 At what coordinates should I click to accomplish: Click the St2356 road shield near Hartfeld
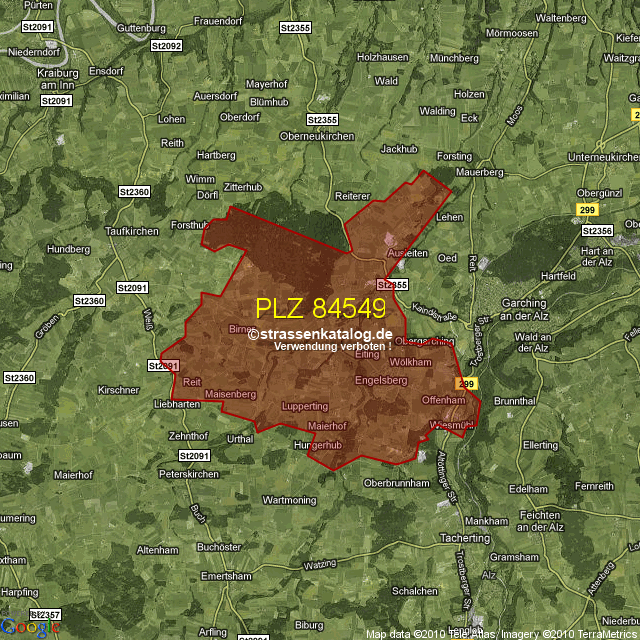click(597, 231)
